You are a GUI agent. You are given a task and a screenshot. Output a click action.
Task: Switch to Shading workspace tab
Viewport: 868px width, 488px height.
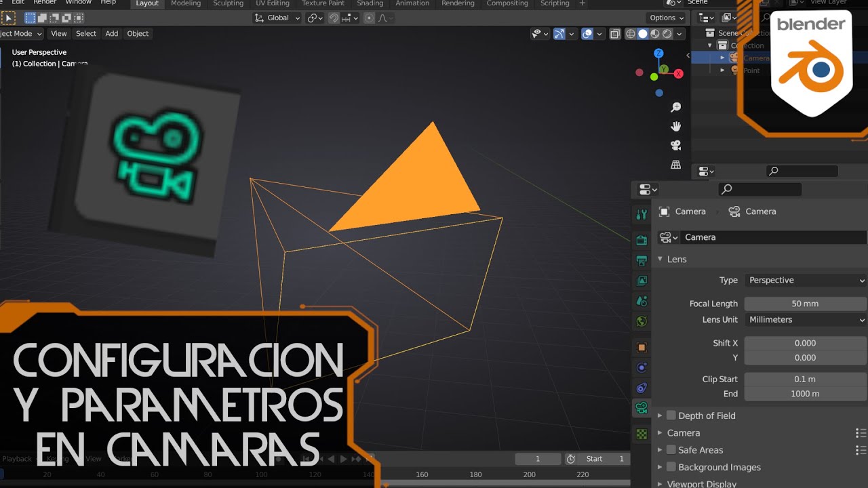click(x=370, y=3)
